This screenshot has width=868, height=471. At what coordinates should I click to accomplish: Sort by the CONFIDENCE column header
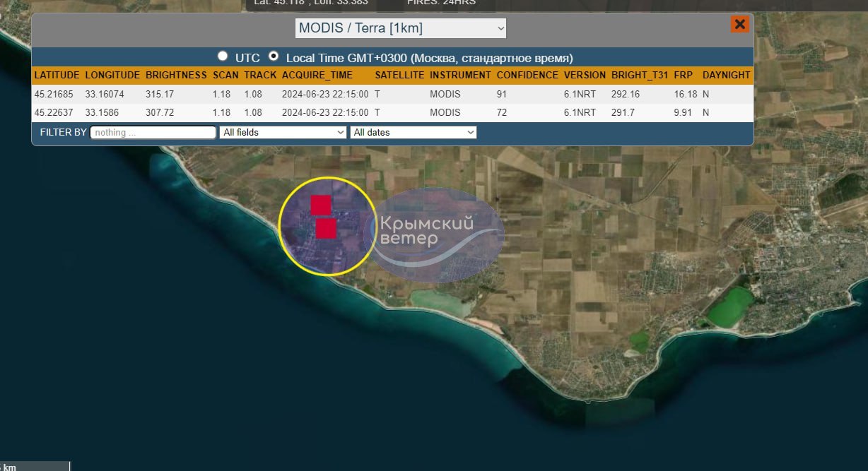tap(527, 75)
